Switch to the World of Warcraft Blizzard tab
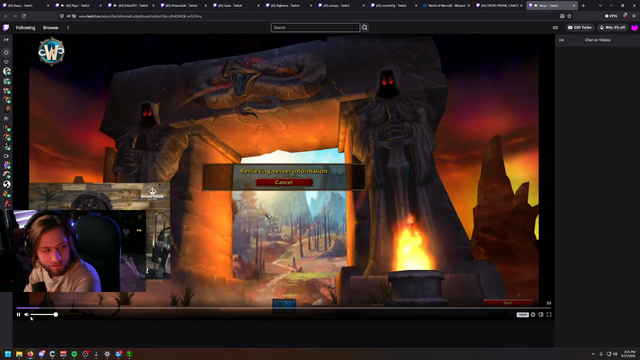640x360 pixels. pos(447,5)
